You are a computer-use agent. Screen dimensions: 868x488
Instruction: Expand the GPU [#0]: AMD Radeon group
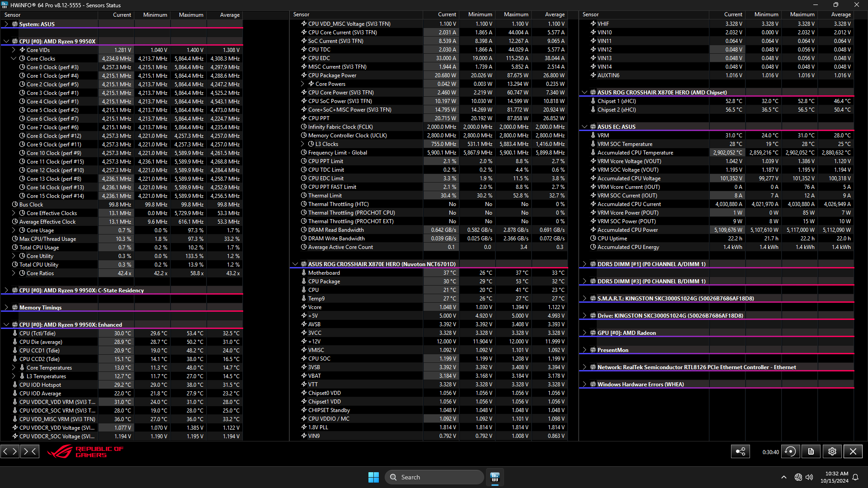coord(585,333)
